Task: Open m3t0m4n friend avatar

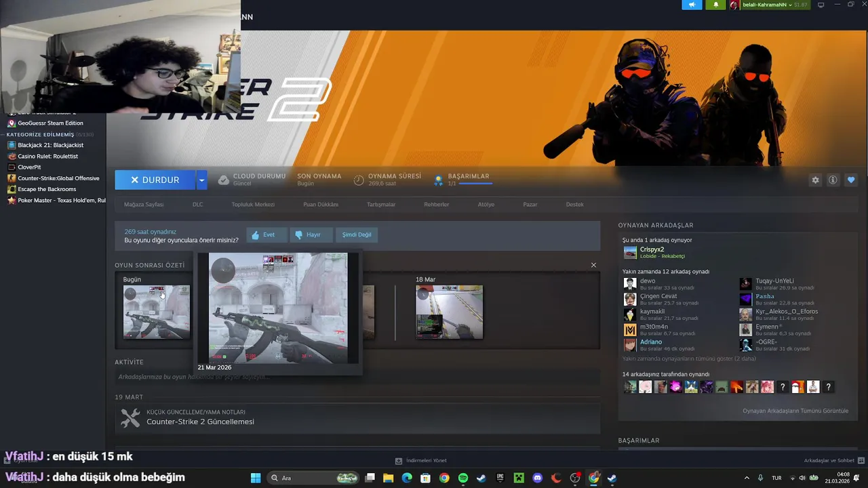Action: coord(630,329)
